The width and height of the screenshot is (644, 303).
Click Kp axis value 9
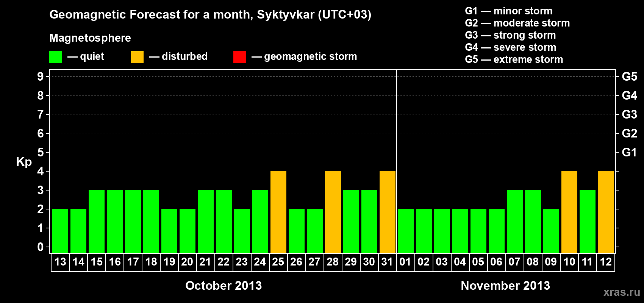[x=41, y=77]
